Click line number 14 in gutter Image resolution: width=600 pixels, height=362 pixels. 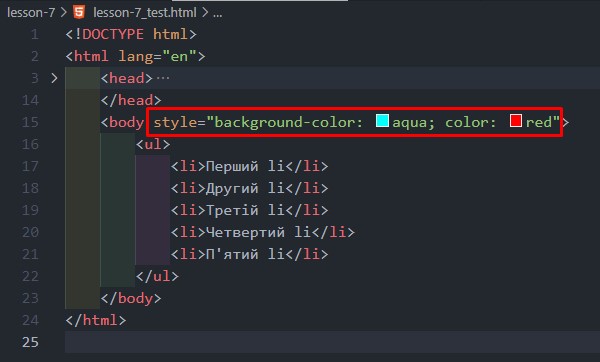pos(30,100)
